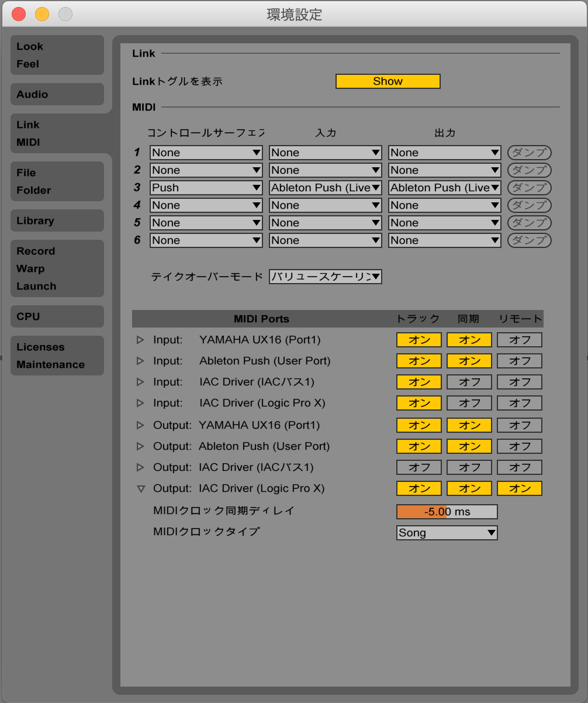Click the 同期 column header
588x703 pixels.
coord(469,319)
